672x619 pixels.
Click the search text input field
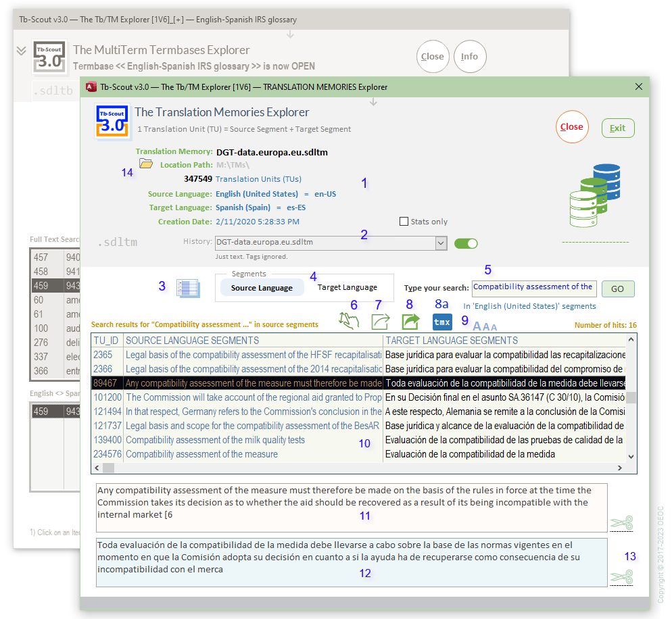tap(533, 288)
